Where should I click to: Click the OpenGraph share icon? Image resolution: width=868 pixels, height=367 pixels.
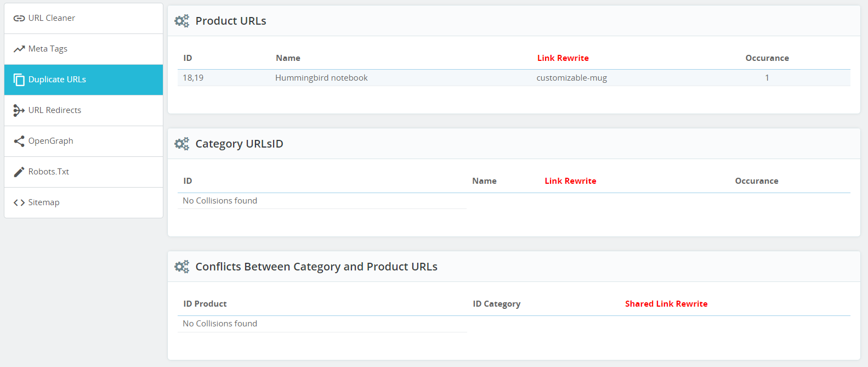(19, 141)
